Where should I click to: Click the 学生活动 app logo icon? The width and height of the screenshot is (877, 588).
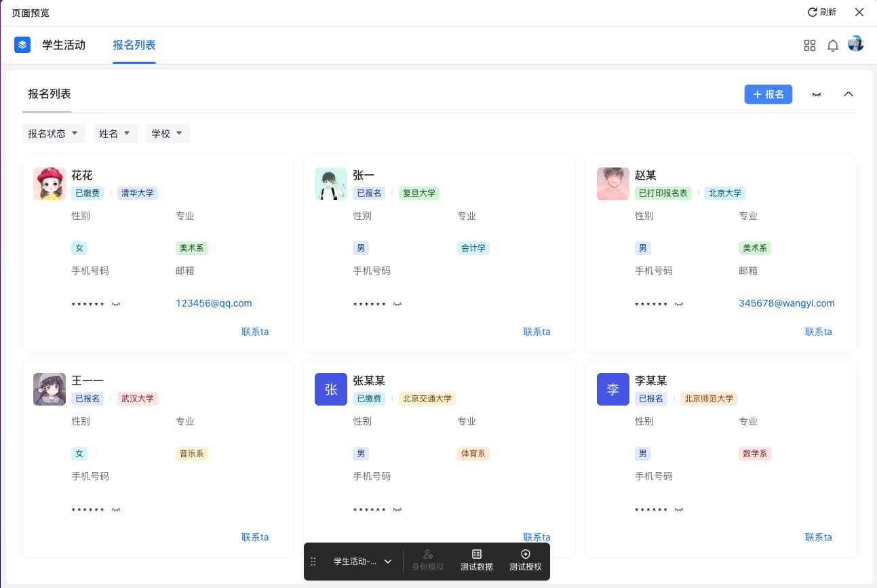(x=22, y=45)
